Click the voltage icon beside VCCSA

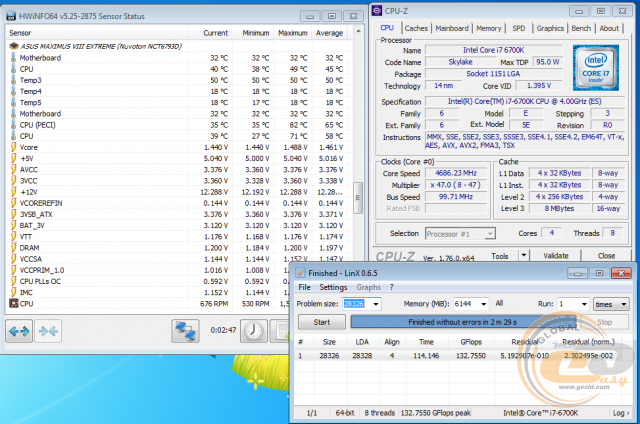tap(13, 259)
